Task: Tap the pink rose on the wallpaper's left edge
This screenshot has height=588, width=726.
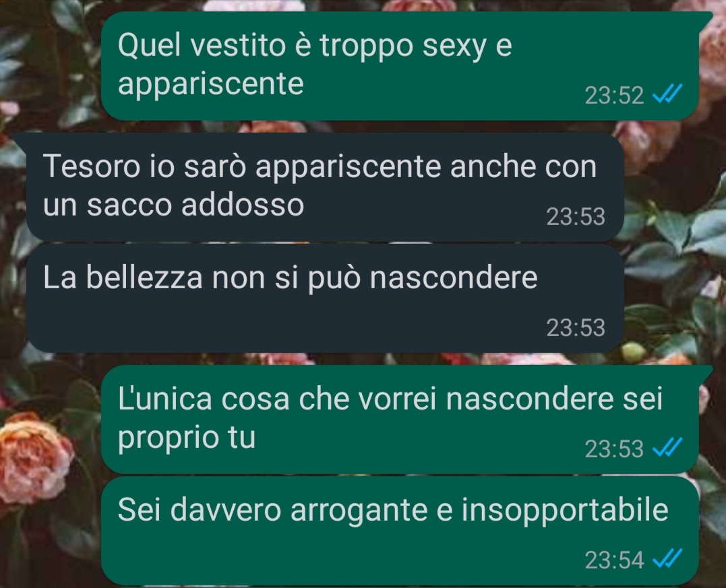Action: pyautogui.click(x=32, y=458)
